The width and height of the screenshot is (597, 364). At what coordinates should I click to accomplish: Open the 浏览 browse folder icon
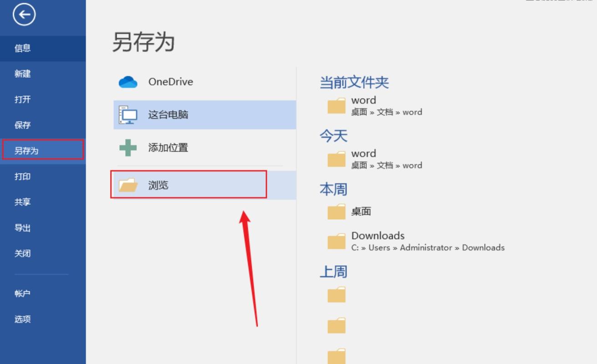[x=129, y=185]
